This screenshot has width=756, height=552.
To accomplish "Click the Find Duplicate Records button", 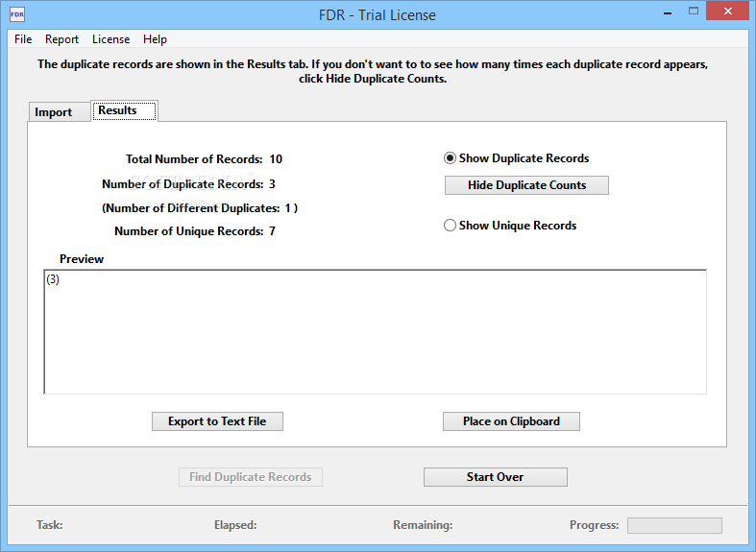I will pyautogui.click(x=250, y=477).
